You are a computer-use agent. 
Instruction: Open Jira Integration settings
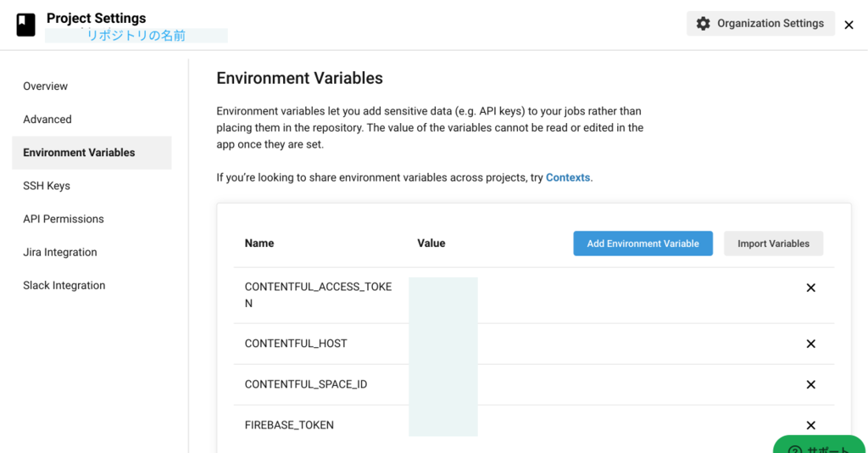[60, 252]
